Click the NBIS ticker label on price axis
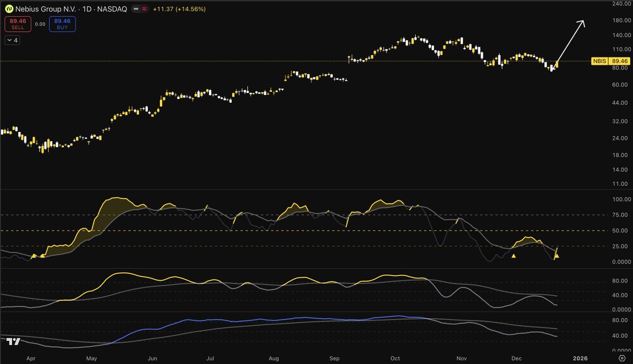Image resolution: width=633 pixels, height=364 pixels. (x=599, y=61)
